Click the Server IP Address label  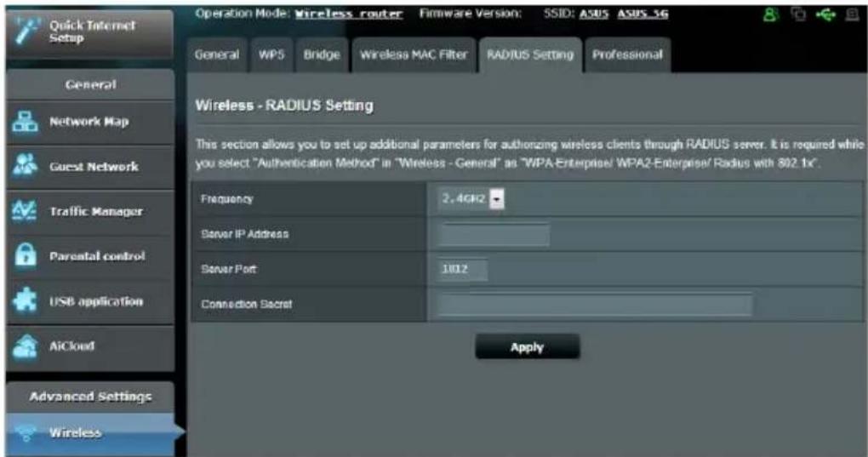pyautogui.click(x=245, y=234)
